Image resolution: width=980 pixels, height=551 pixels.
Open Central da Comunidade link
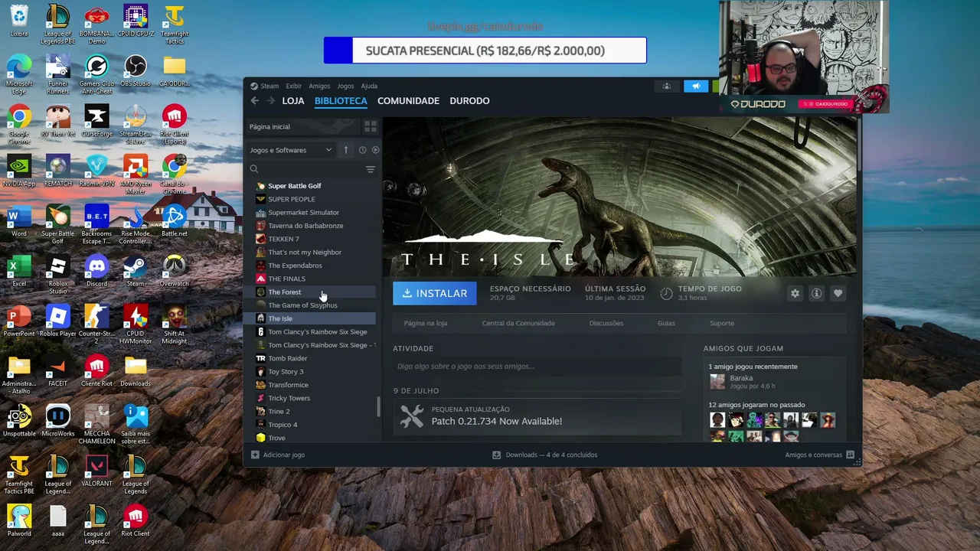pos(518,323)
